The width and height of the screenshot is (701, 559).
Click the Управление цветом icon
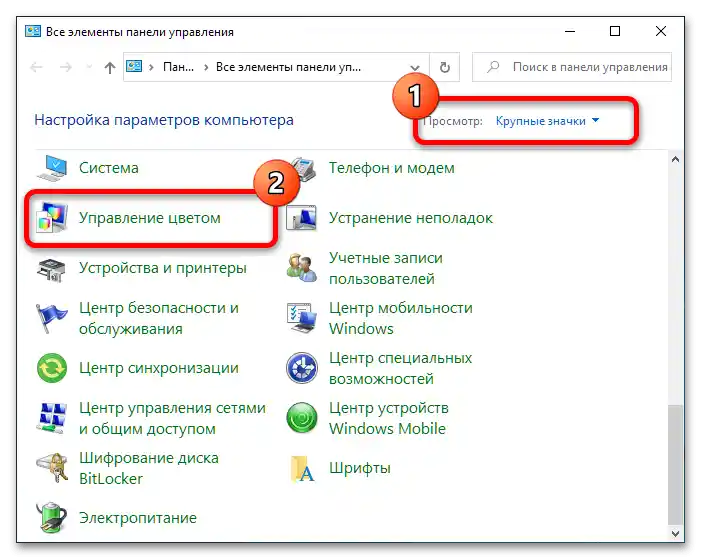pos(52,218)
